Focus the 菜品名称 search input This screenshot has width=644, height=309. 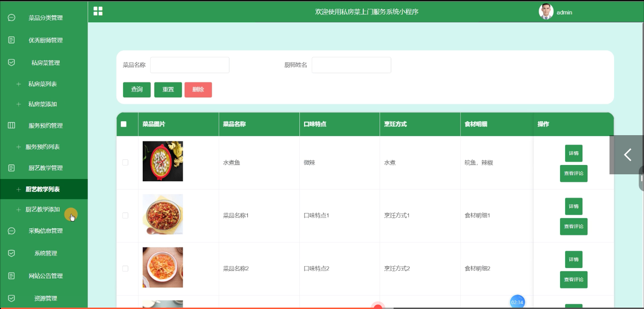click(x=190, y=65)
